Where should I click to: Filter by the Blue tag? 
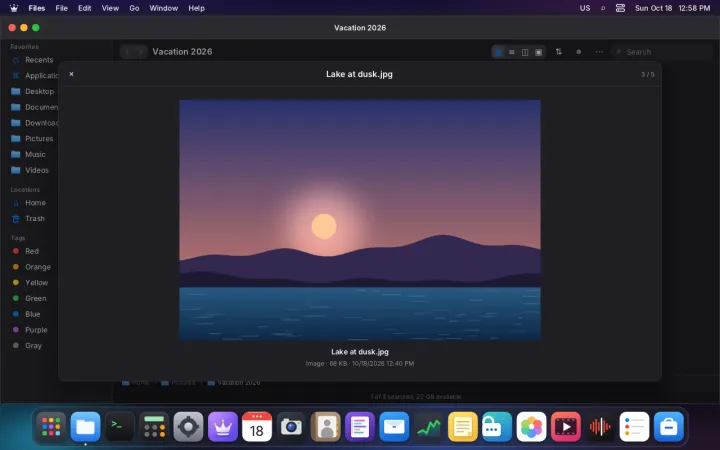27,314
